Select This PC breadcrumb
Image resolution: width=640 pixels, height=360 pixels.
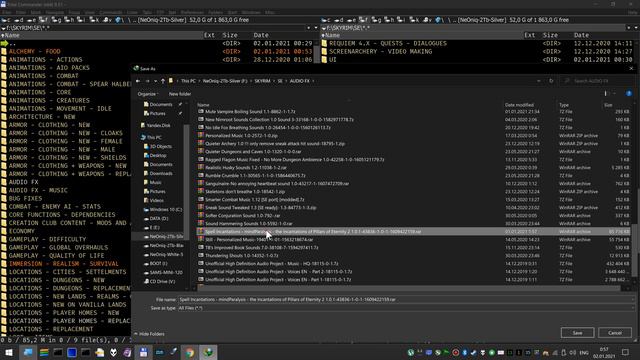188,81
